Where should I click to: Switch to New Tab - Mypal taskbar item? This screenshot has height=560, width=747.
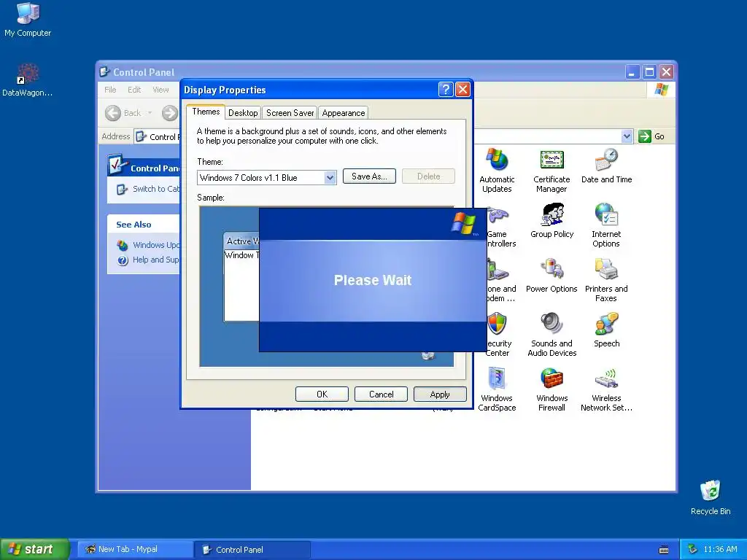(x=135, y=549)
